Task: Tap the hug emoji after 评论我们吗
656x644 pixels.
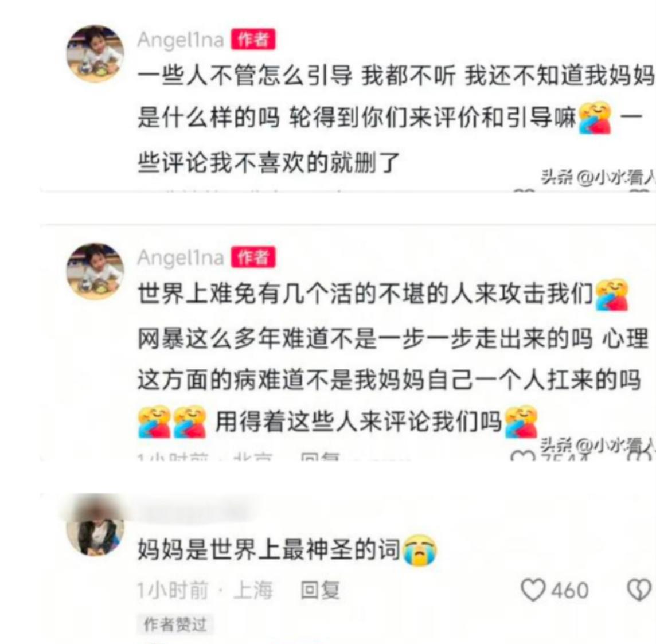Action: (521, 422)
